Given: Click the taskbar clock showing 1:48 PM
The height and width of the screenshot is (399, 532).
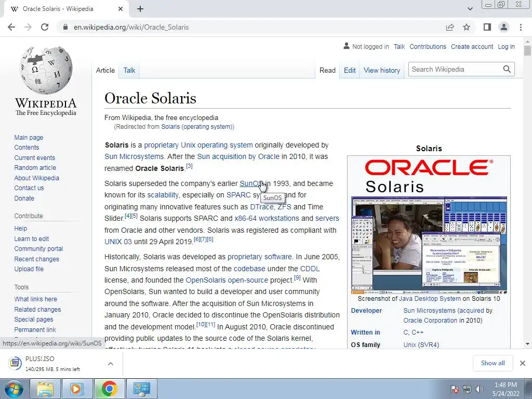Looking at the screenshot, I should pyautogui.click(x=506, y=389).
